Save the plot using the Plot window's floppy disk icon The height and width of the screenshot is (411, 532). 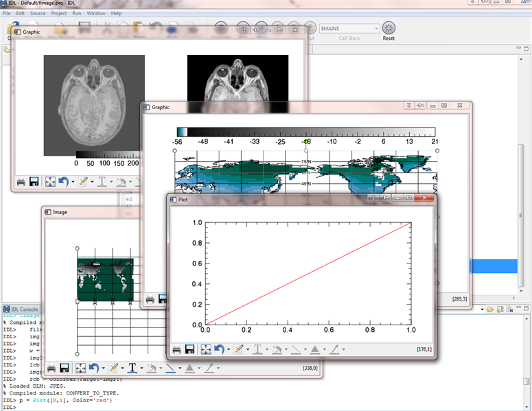(x=190, y=349)
